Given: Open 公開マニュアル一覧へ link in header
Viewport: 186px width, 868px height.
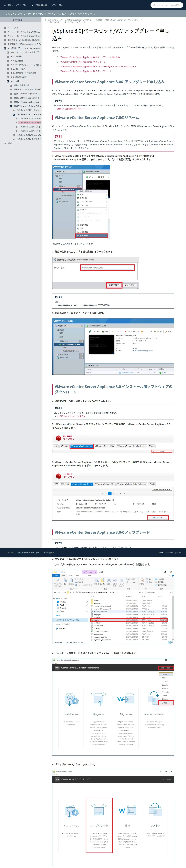Looking at the screenshot, I should [17, 5].
